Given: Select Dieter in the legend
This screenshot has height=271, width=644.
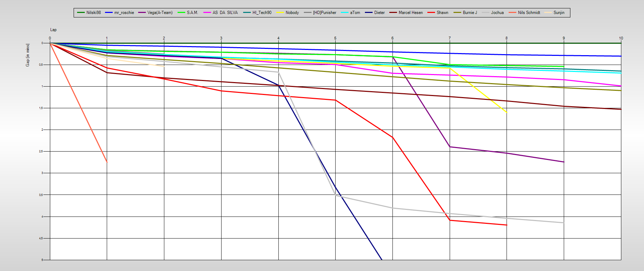Looking at the screenshot, I should 379,13.
